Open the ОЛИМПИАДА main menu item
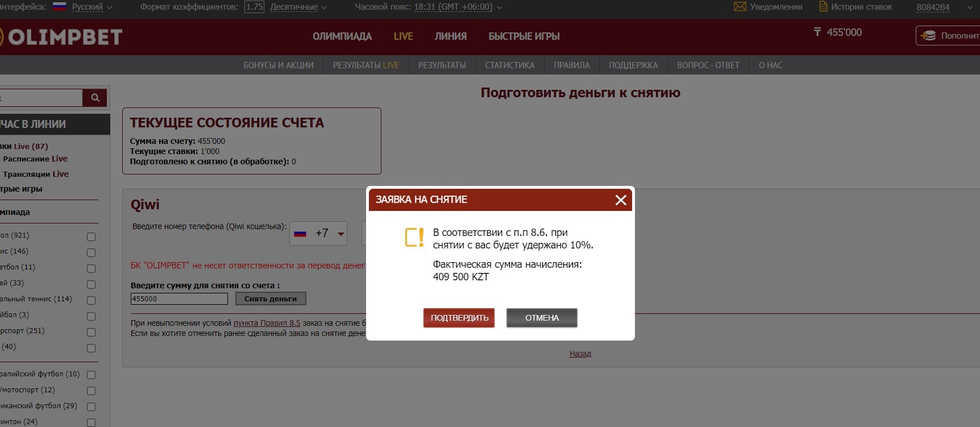This screenshot has width=980, height=427. 342,36
